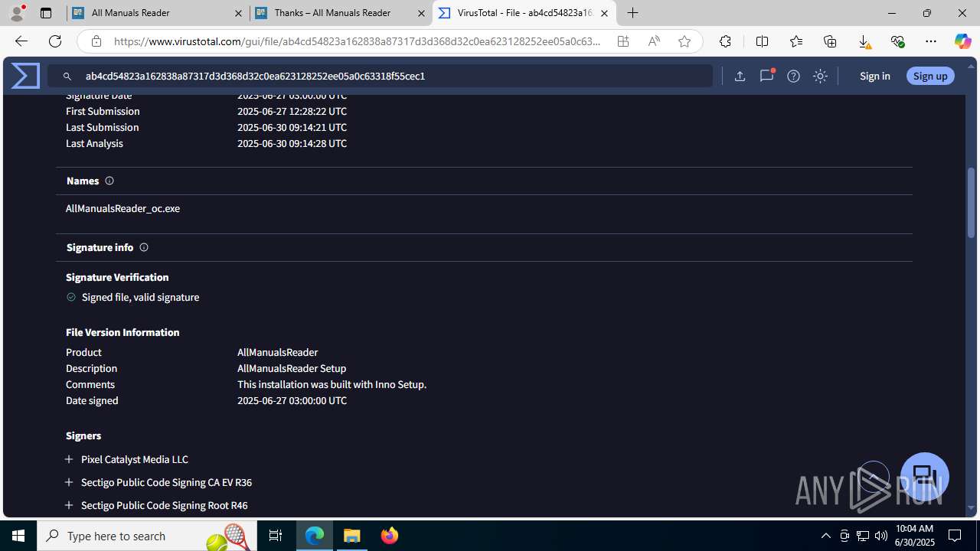Open the help question mark icon
The width and height of the screenshot is (980, 551).
click(793, 76)
